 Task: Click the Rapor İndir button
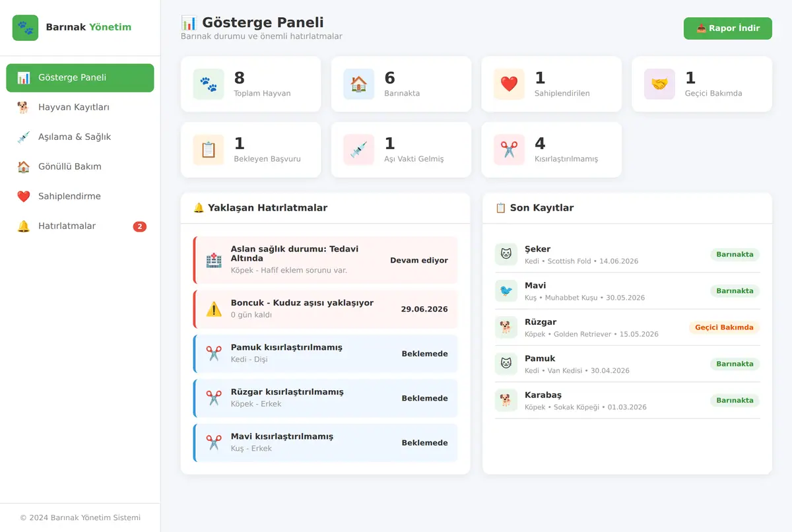click(728, 28)
